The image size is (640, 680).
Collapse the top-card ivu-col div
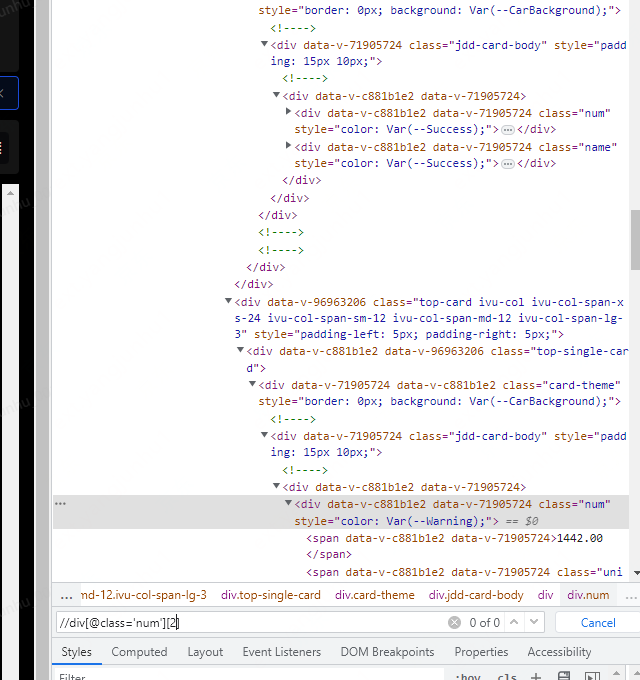point(229,301)
